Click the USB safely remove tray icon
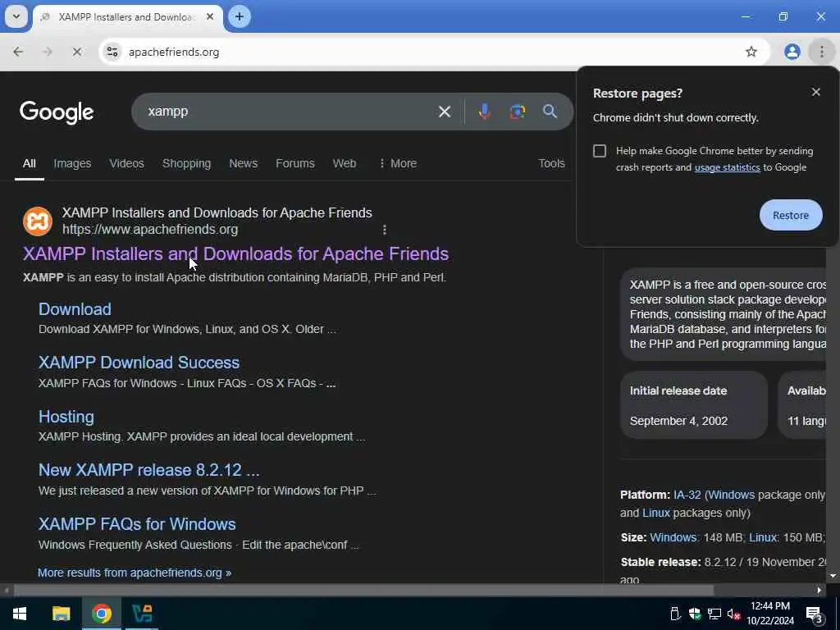The width and height of the screenshot is (840, 630). [676, 614]
